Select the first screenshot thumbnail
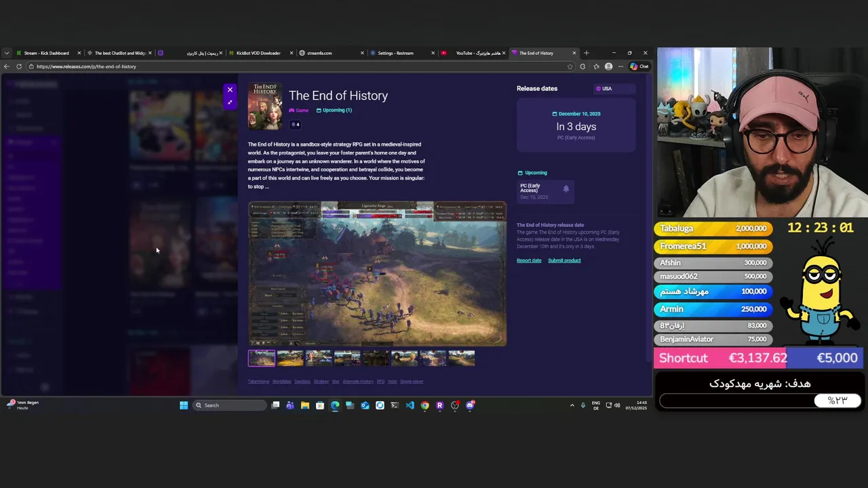Viewport: 868px width, 488px height. coord(262,358)
